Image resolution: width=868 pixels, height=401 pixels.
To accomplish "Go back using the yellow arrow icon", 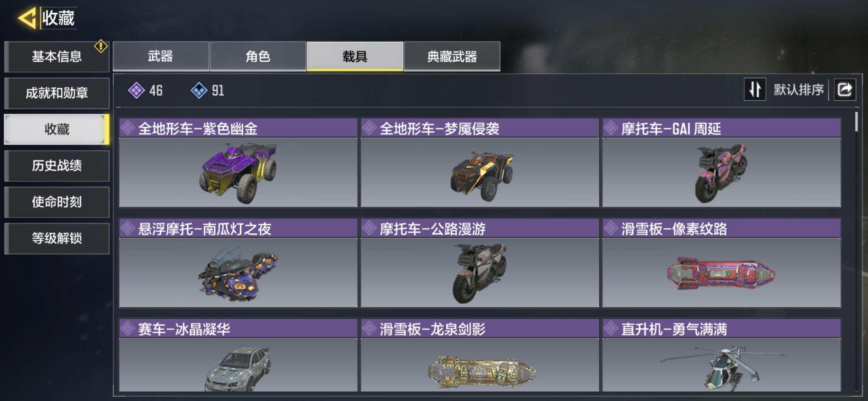I will (x=27, y=18).
